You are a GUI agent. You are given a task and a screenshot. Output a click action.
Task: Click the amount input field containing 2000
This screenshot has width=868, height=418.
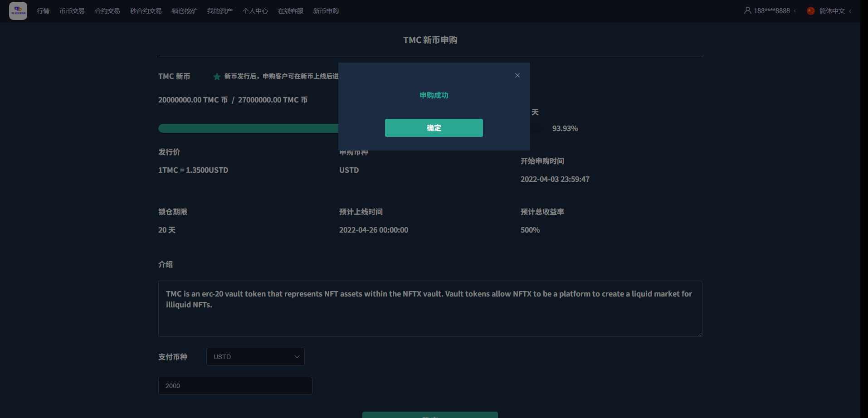(x=235, y=386)
